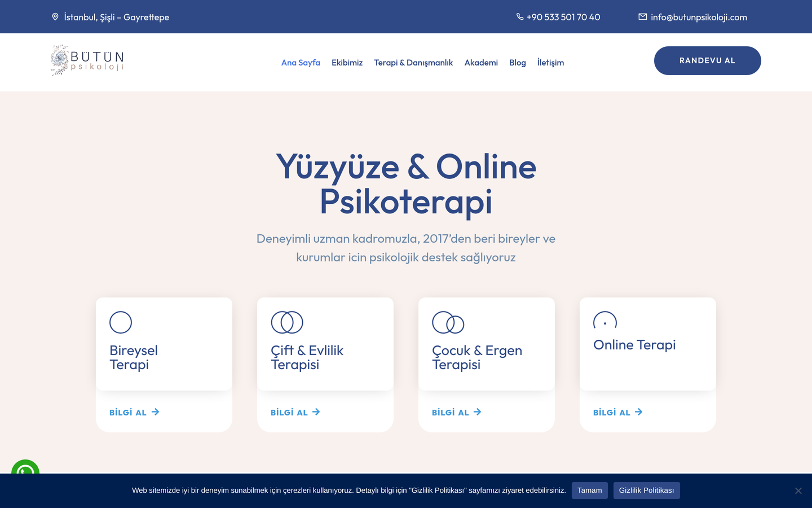Click the phone icon in top bar

pos(520,17)
